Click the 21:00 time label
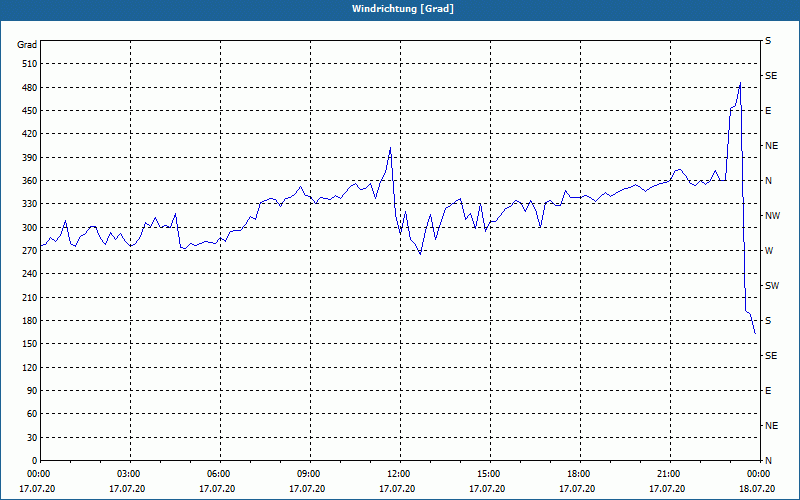 coord(669,473)
